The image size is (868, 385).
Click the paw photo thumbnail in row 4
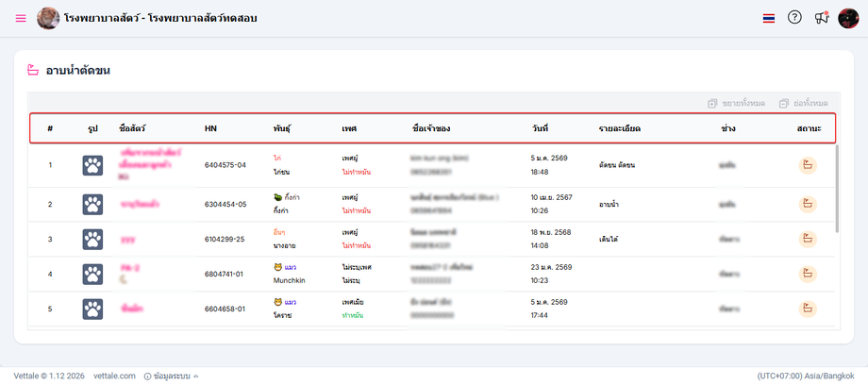click(92, 275)
